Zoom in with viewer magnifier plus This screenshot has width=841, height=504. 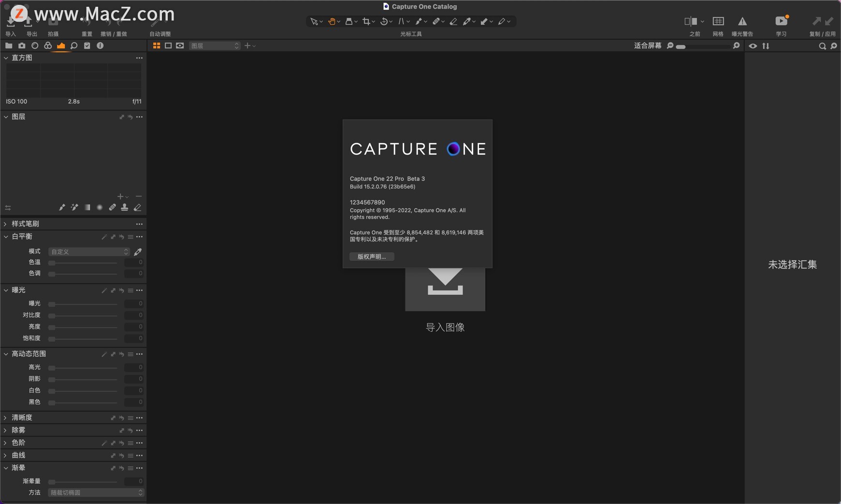click(736, 45)
